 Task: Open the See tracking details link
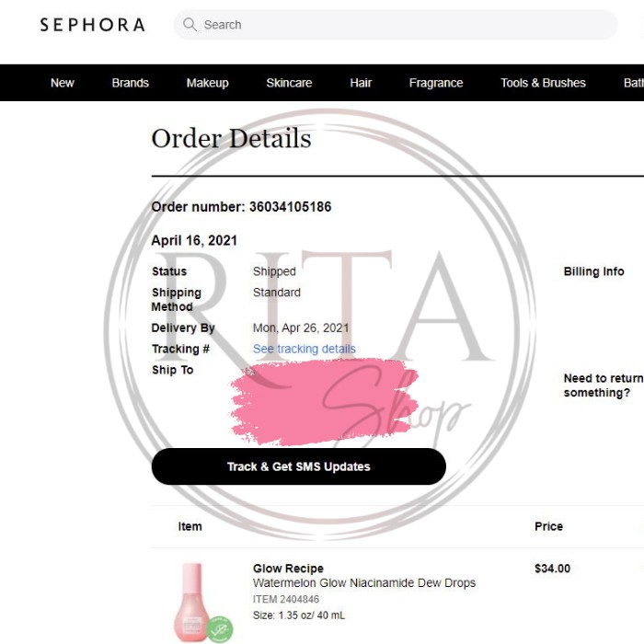(304, 349)
